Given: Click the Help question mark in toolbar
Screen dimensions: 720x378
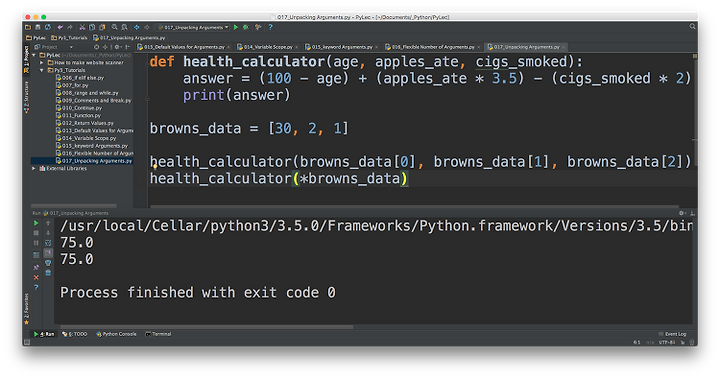Looking at the screenshot, I should pyautogui.click(x=270, y=27).
